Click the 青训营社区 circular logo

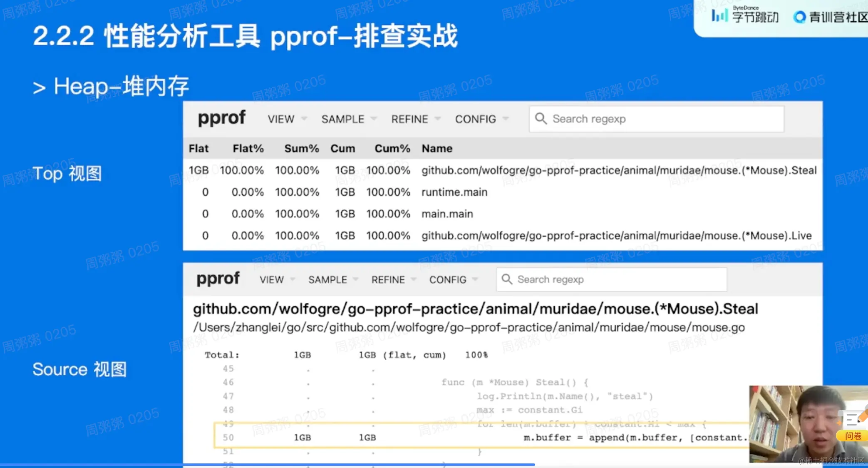click(799, 17)
